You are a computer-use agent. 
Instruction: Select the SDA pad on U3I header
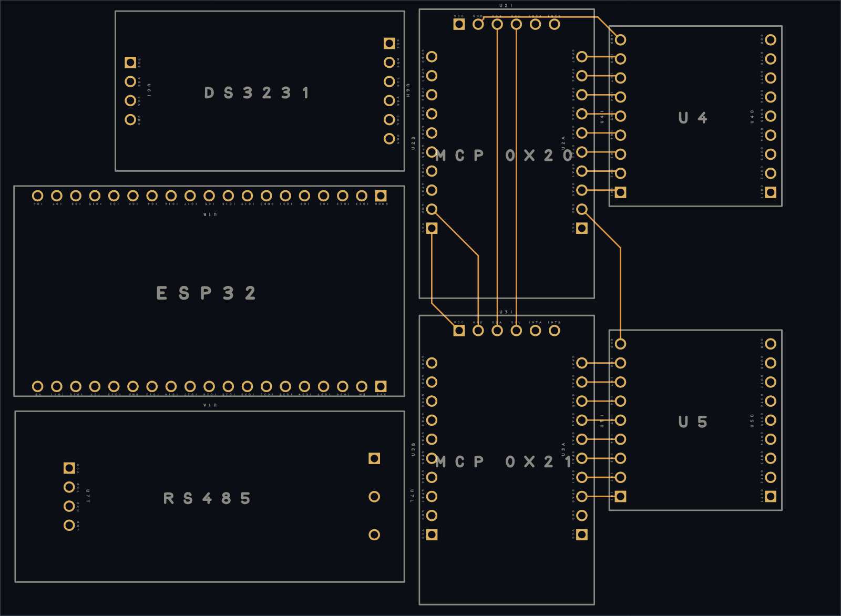(x=497, y=331)
